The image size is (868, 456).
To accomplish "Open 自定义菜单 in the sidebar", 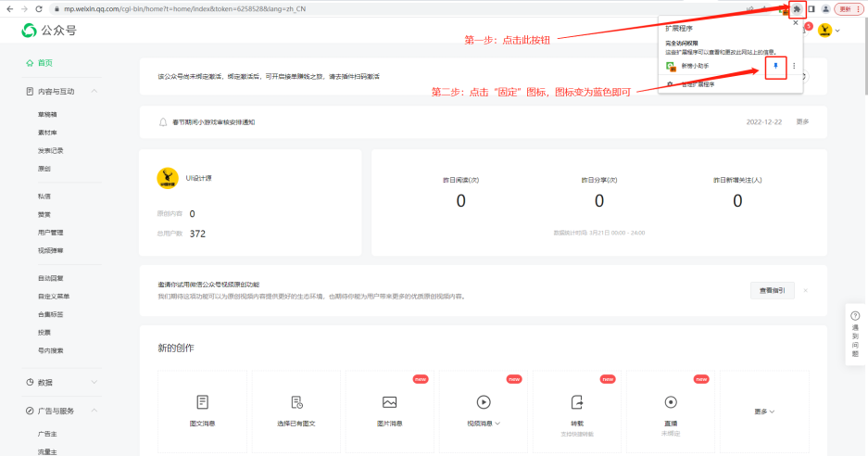I will click(54, 297).
